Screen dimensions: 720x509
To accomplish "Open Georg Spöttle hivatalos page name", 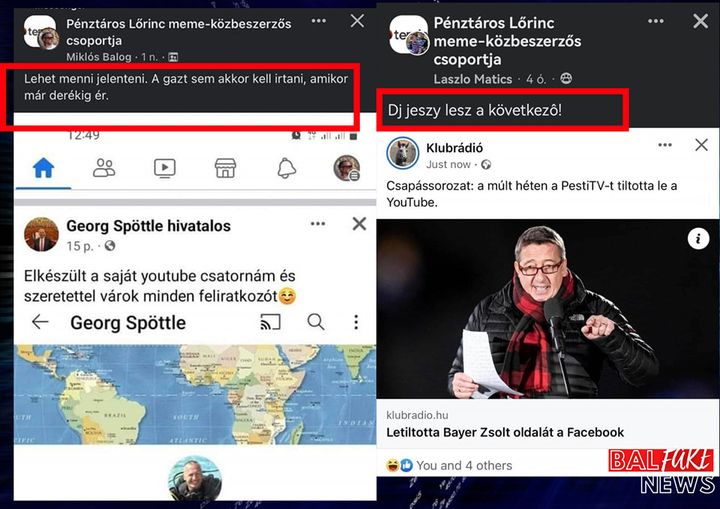I will tap(149, 226).
